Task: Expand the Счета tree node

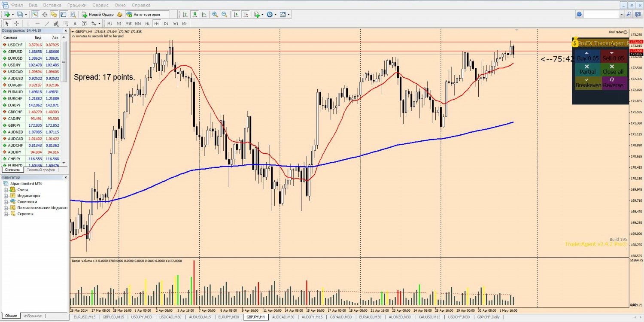Action: (6, 190)
